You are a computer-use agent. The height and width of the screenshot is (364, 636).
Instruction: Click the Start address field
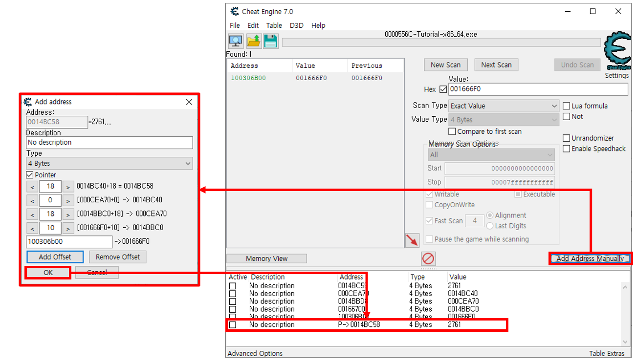pos(500,168)
